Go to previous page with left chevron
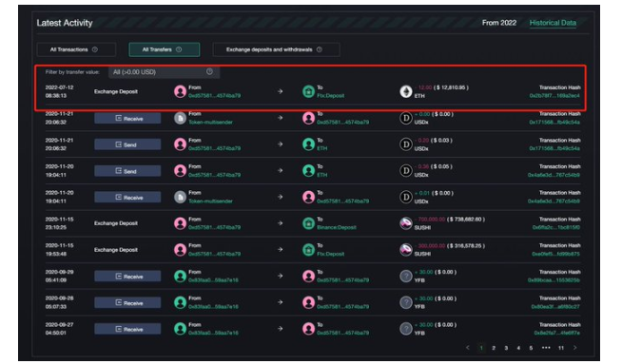 [468, 348]
